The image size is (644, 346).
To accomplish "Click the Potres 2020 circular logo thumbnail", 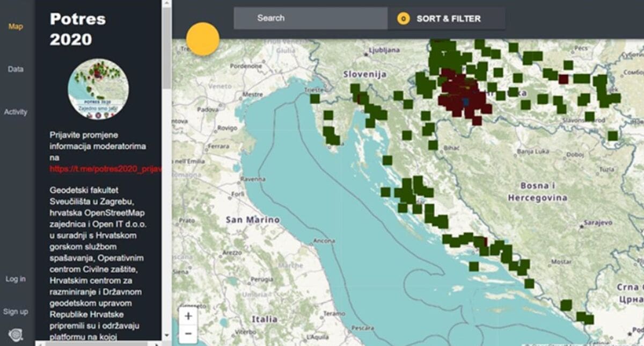I will [98, 89].
